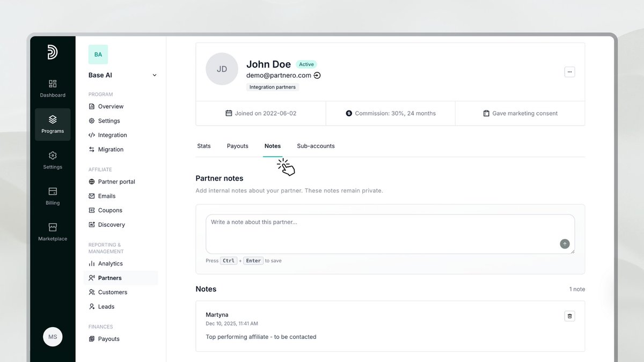
Task: Open Dashboard from the dark sidebar
Action: coord(53,88)
